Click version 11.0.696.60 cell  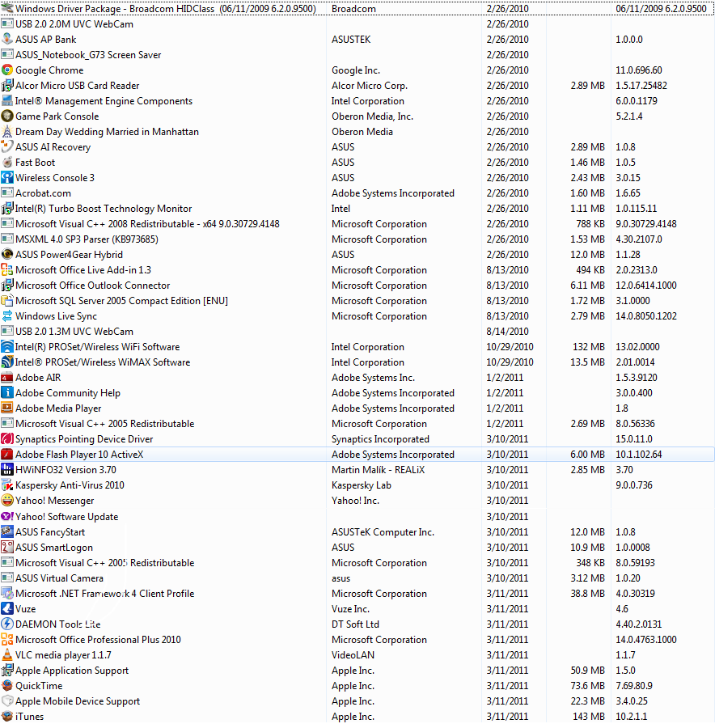tap(639, 70)
